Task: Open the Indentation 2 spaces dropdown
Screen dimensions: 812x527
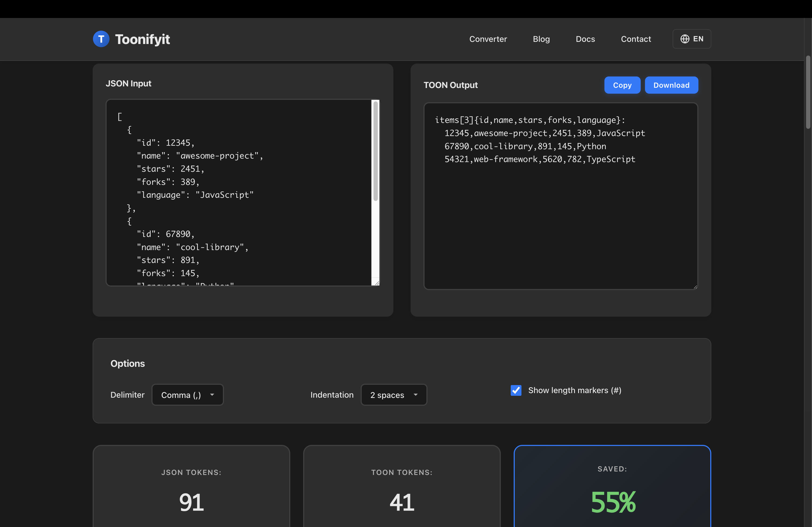Action: click(394, 395)
